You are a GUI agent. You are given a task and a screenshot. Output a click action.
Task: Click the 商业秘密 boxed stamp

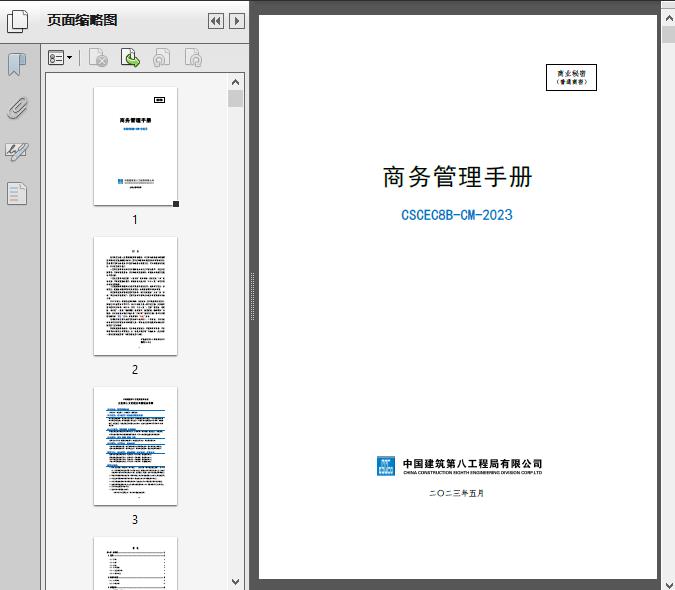point(571,77)
